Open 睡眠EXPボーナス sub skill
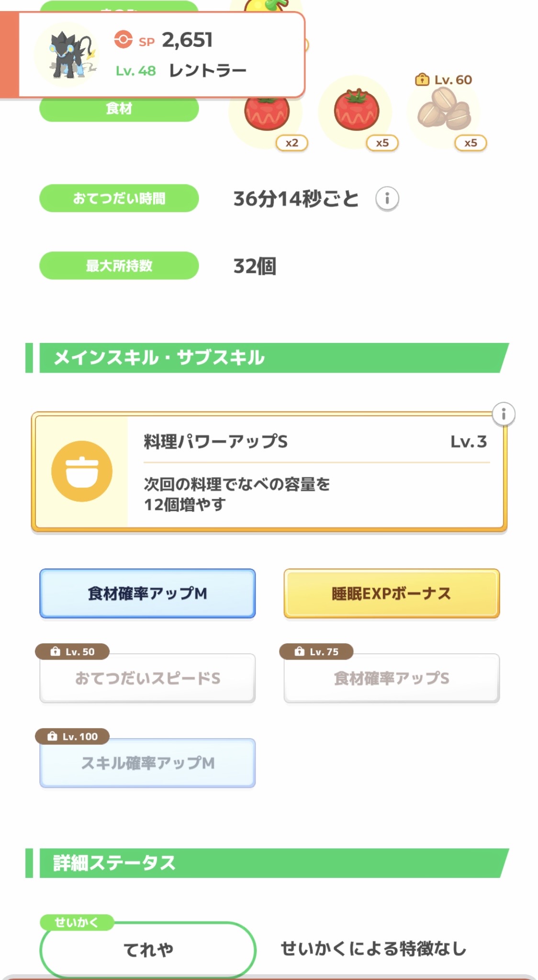 [392, 593]
